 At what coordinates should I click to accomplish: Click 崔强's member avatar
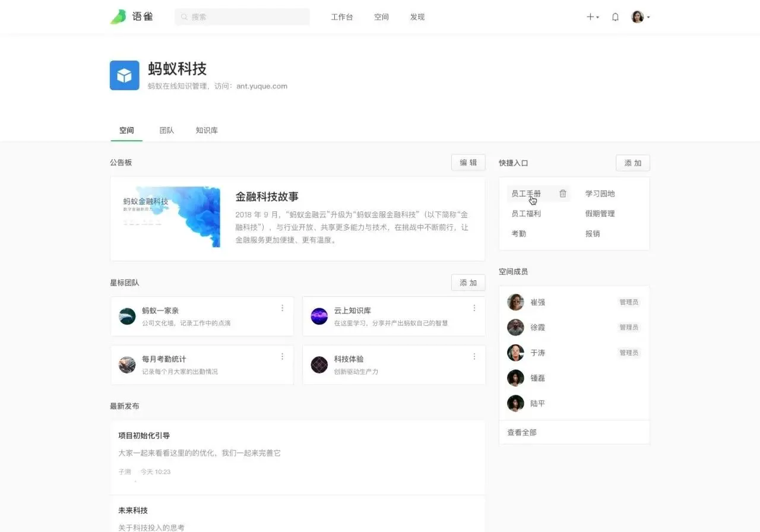[x=515, y=302]
